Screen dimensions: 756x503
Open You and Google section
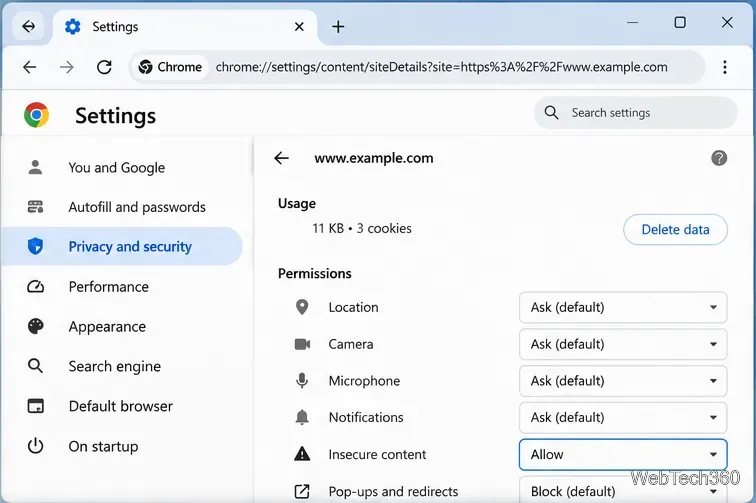[122, 167]
